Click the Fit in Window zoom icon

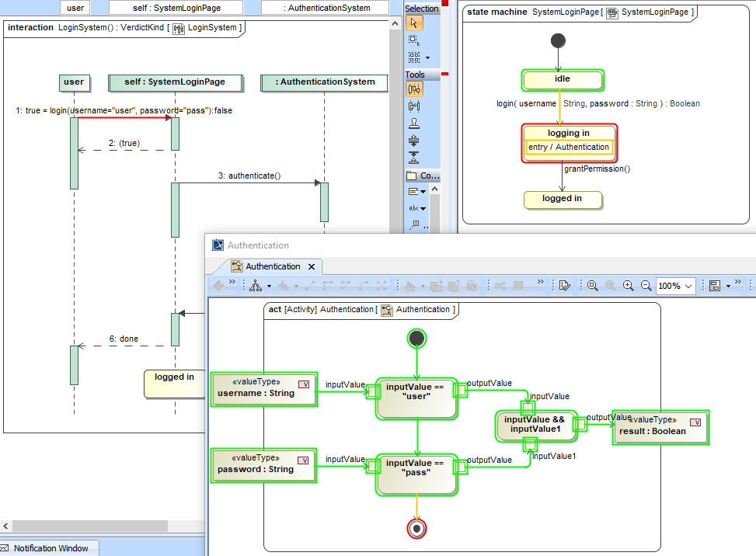pos(593,286)
